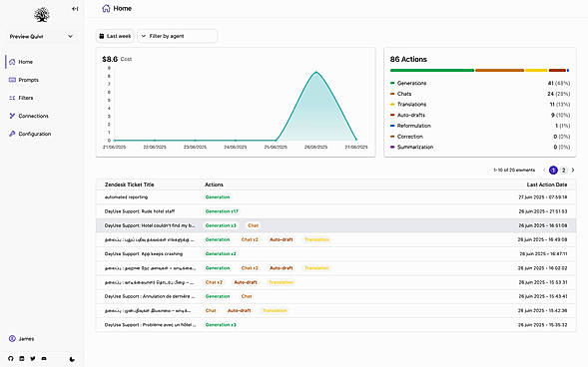Click the Correction legend entry
This screenshot has height=367, width=588.
[x=406, y=137]
